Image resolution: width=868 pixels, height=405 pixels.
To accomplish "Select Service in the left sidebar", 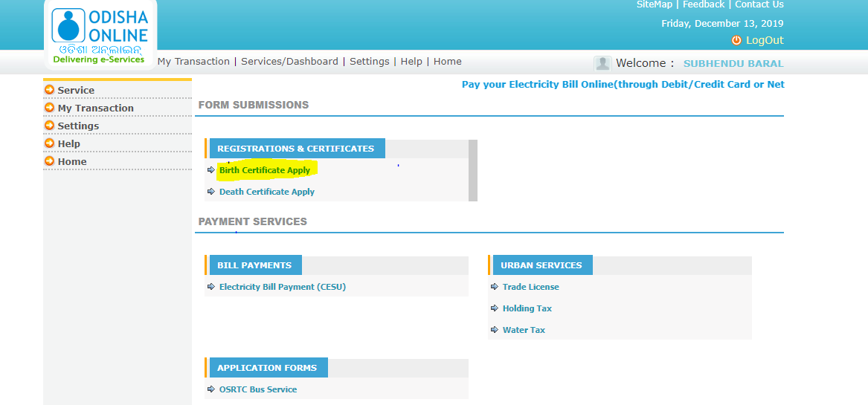I will pyautogui.click(x=76, y=90).
